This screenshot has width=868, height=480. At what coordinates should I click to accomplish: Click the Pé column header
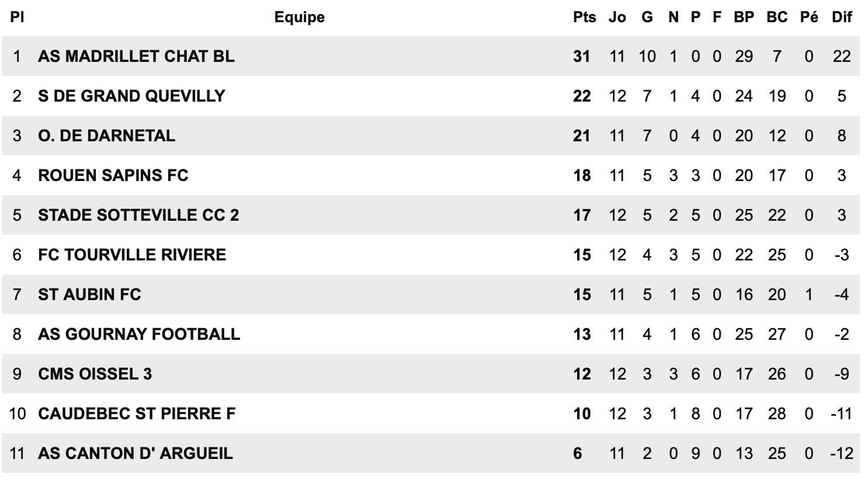809,17
